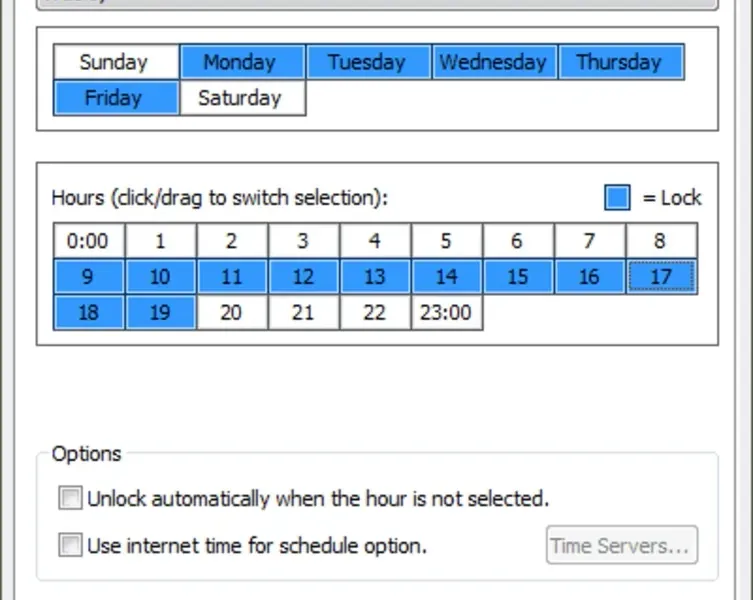Select hour 8 for locking

coord(661,241)
